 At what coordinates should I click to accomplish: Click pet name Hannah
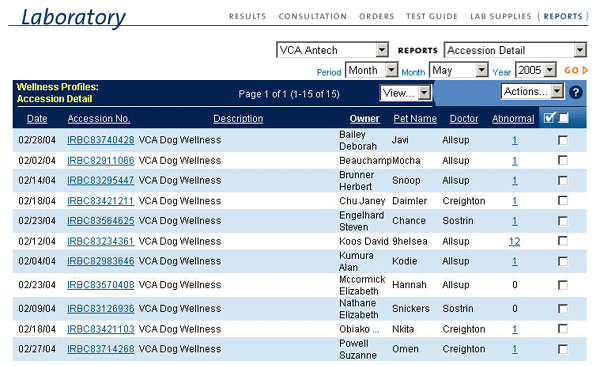coord(409,285)
